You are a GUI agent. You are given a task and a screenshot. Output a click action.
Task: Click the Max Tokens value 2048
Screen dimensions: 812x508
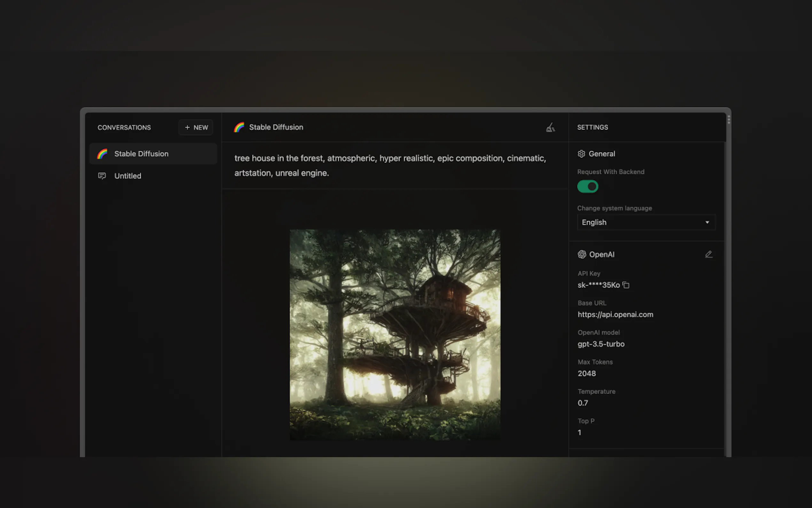(586, 374)
